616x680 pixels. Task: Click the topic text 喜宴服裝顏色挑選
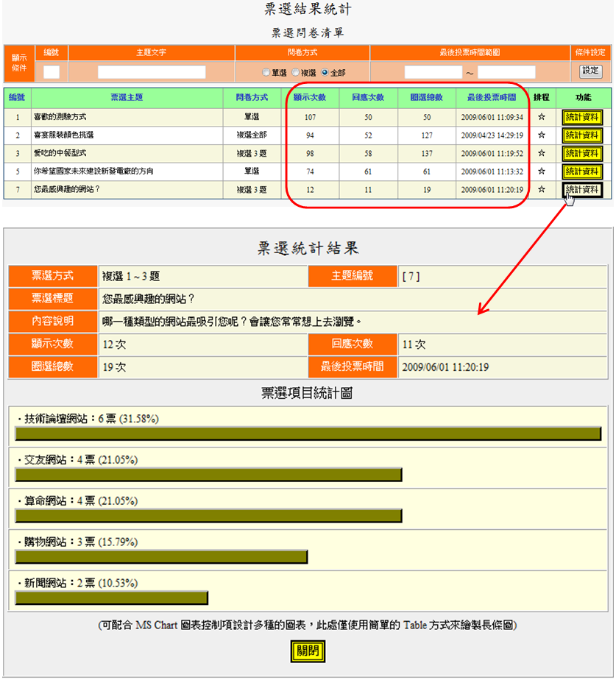[64, 135]
